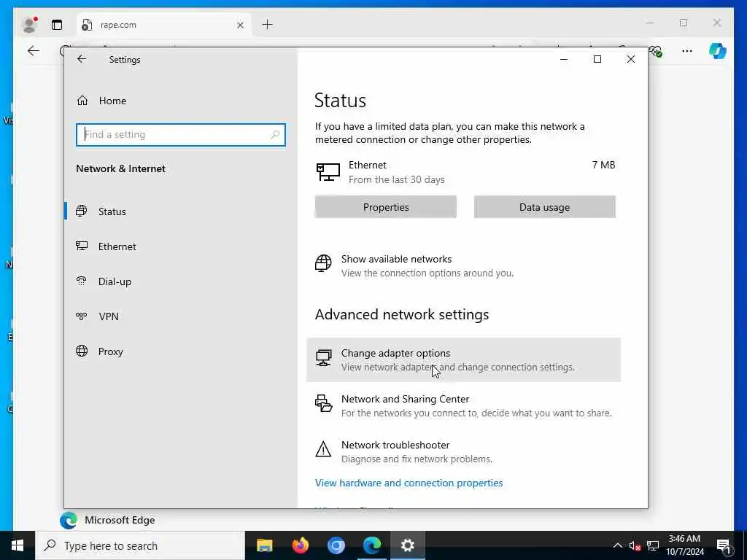Click the Settings gear on the taskbar
747x560 pixels.
(407, 545)
